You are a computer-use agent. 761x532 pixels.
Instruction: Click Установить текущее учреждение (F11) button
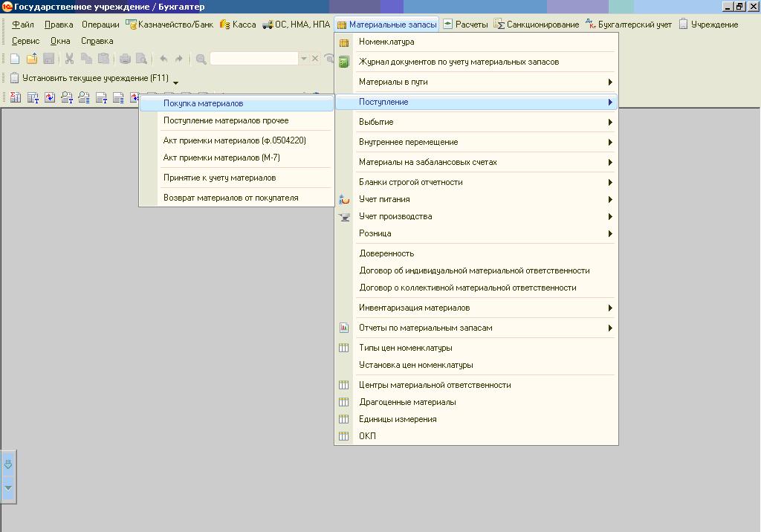click(89, 78)
